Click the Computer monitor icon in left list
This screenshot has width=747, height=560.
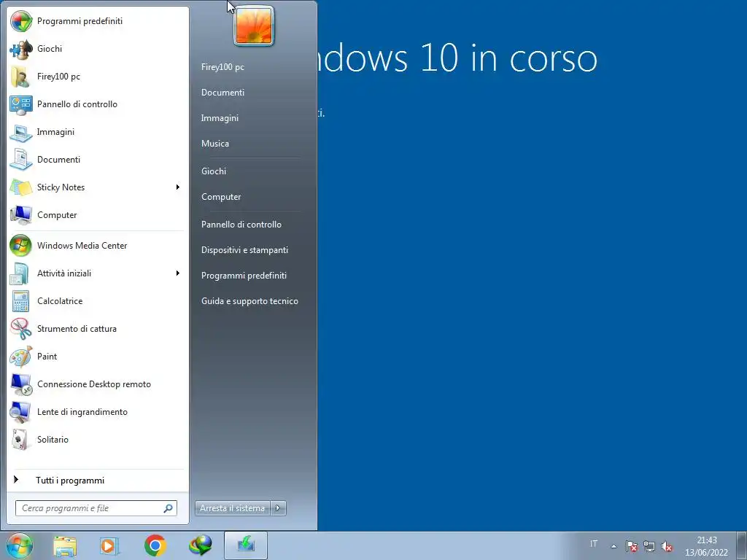tap(21, 215)
